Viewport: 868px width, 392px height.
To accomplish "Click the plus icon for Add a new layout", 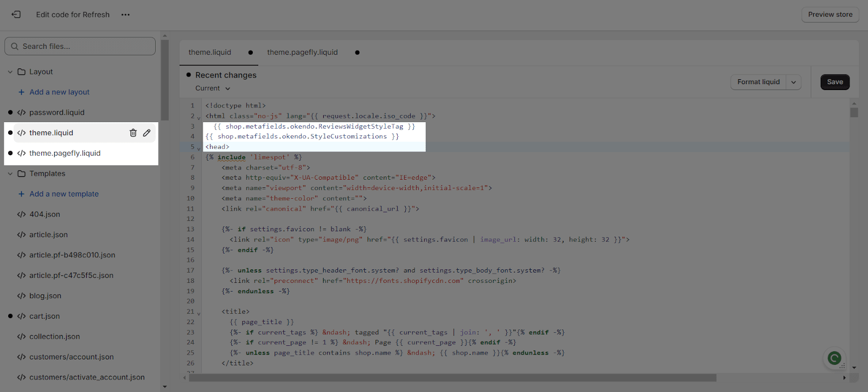I will (21, 92).
